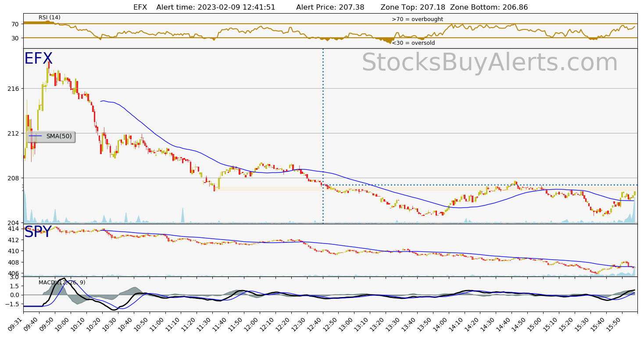644x337 pixels.
Task: Click the 70 RSI axis label
Action: click(15, 24)
